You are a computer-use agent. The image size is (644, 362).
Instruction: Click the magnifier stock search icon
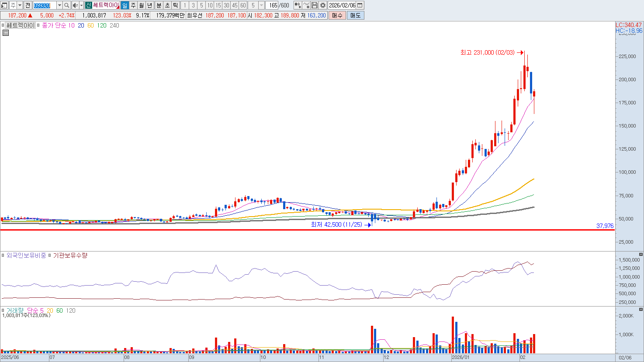tap(66, 5)
